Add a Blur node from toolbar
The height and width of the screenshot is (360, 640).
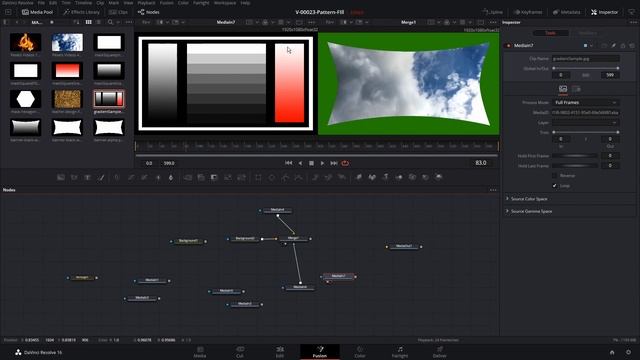171,177
